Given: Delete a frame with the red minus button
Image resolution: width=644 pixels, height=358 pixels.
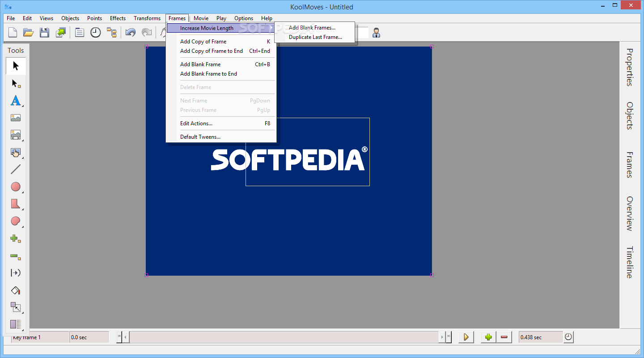Looking at the screenshot, I should pyautogui.click(x=504, y=337).
